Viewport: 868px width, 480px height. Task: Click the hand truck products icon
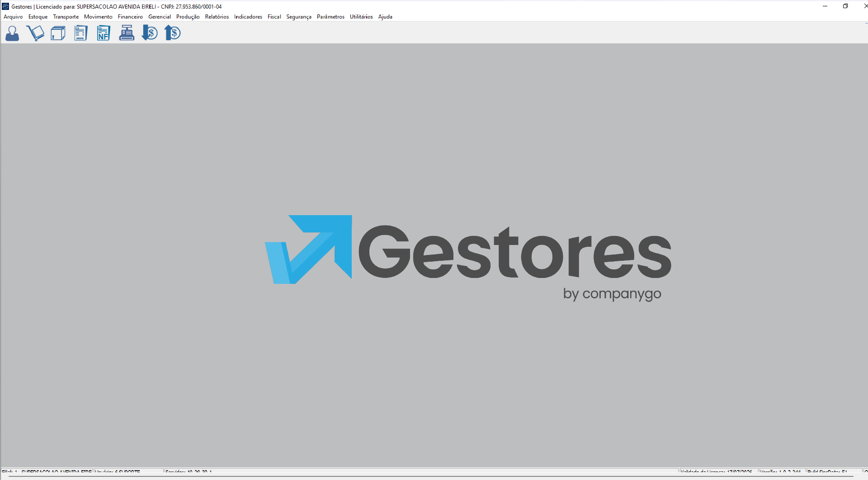[x=35, y=33]
